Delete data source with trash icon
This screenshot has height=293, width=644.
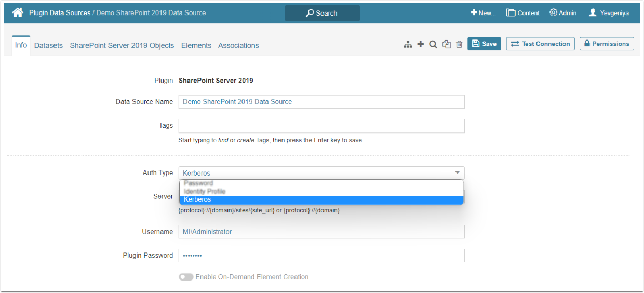click(x=459, y=45)
